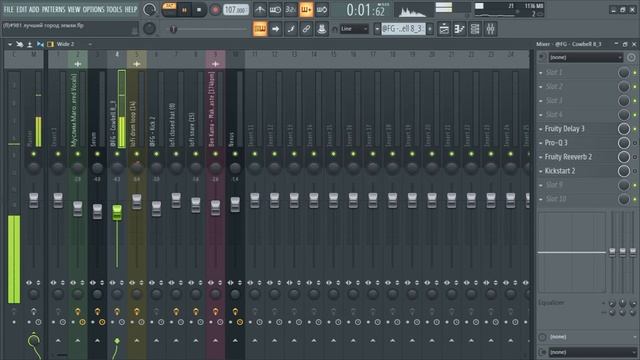
Task: Open the Fruity Reeverb 2 effect
Action: pyautogui.click(x=568, y=157)
